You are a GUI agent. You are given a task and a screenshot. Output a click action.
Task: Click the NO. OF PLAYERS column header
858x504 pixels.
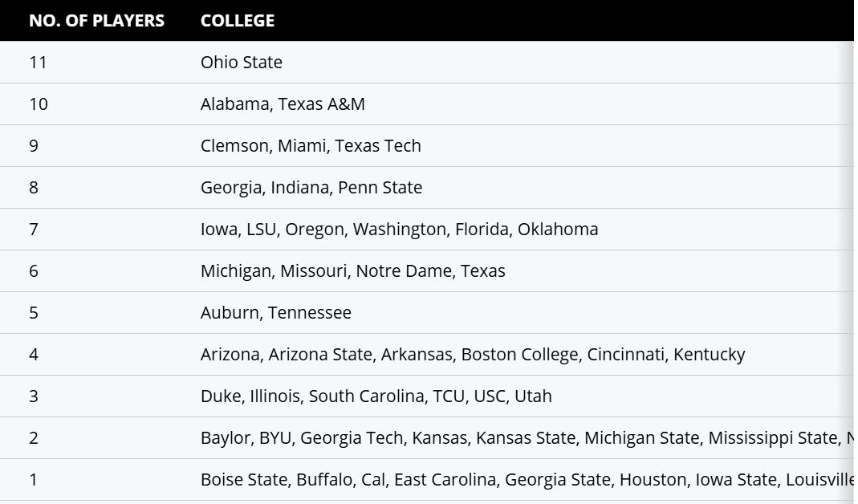(x=96, y=21)
